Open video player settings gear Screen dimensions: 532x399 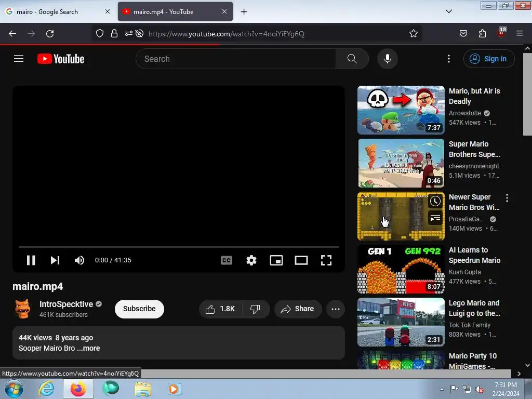click(251, 260)
